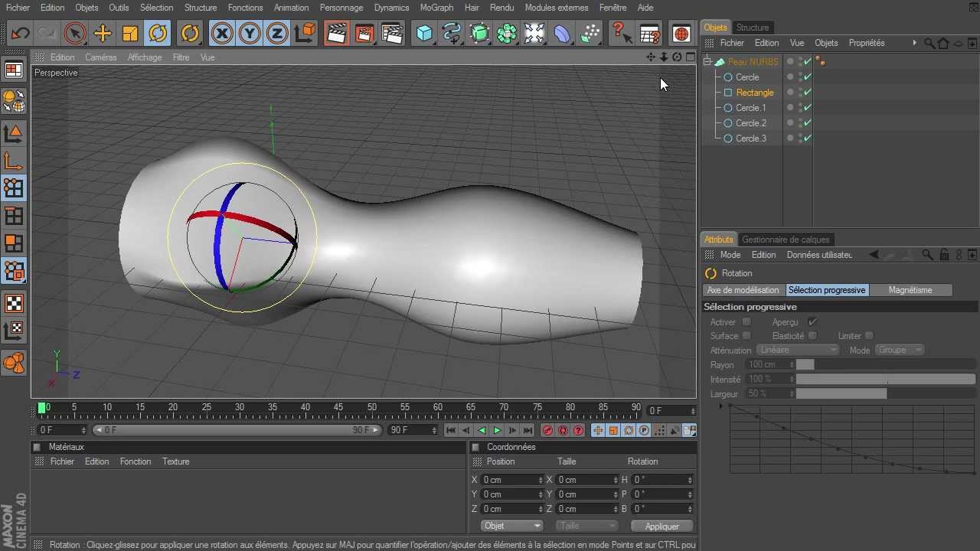Click the stepper arrows of the 90 F end frame field

click(x=435, y=430)
